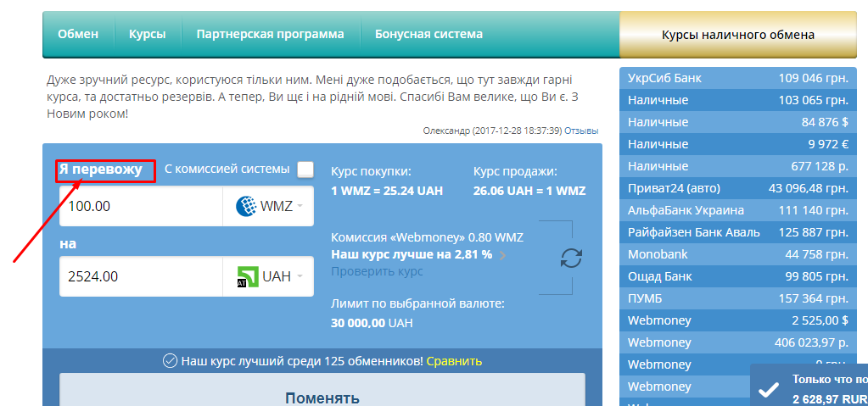Select the Райфайзен Банк Аваль row
The image size is (868, 406).
click(x=738, y=232)
